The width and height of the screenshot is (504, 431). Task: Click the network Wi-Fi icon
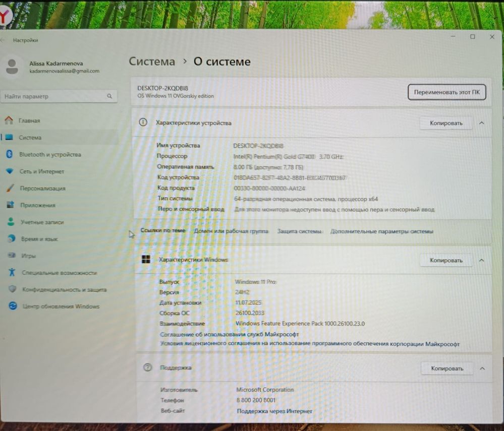(x=10, y=171)
